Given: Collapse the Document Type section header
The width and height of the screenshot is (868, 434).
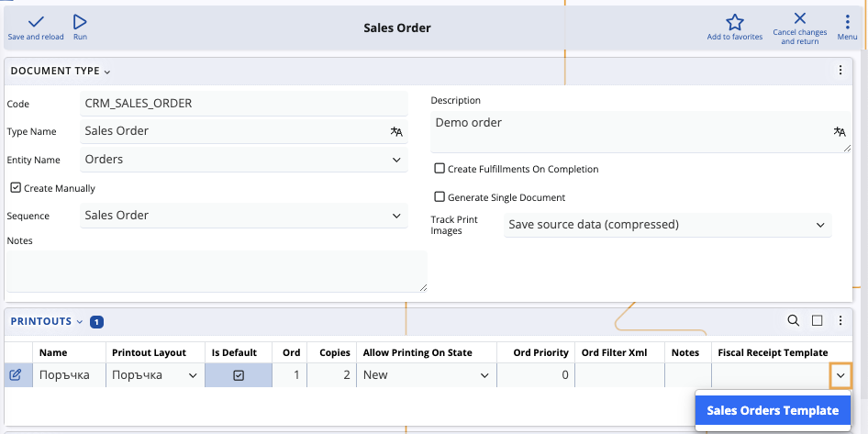Looking at the screenshot, I should (x=61, y=71).
